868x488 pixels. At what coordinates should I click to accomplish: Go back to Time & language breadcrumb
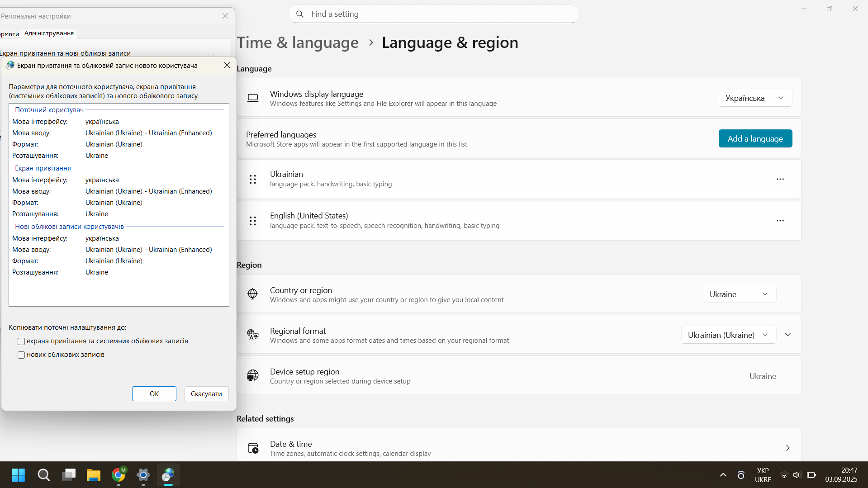(x=298, y=43)
